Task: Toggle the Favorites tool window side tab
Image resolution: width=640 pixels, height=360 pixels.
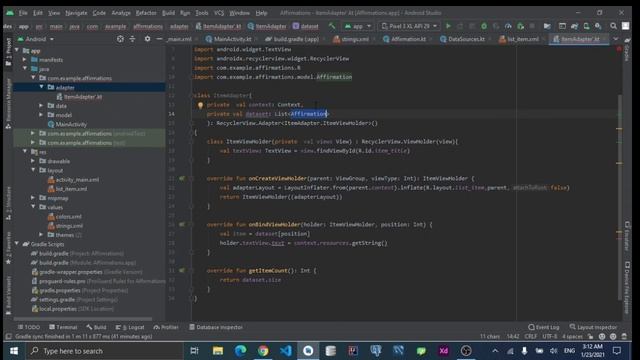Action: click(8, 248)
